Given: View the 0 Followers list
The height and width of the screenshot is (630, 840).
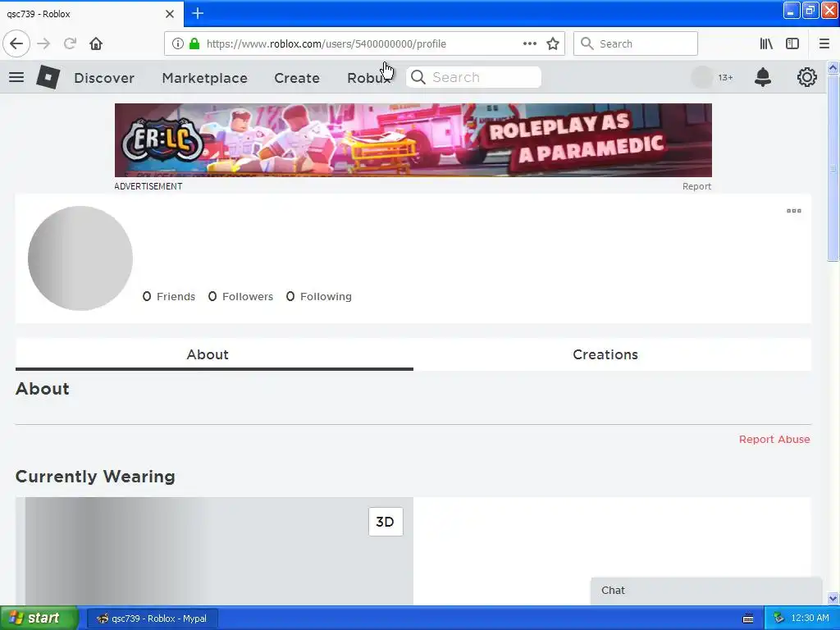Looking at the screenshot, I should [240, 297].
